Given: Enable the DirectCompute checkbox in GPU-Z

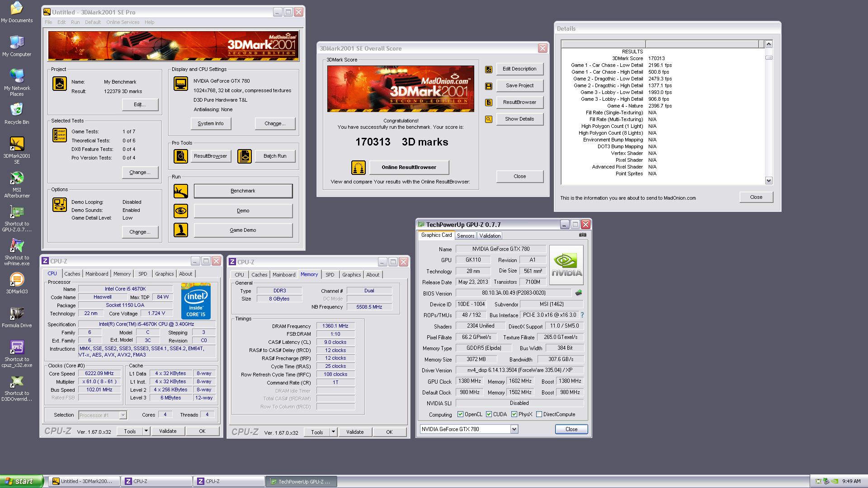Looking at the screenshot, I should 539,414.
